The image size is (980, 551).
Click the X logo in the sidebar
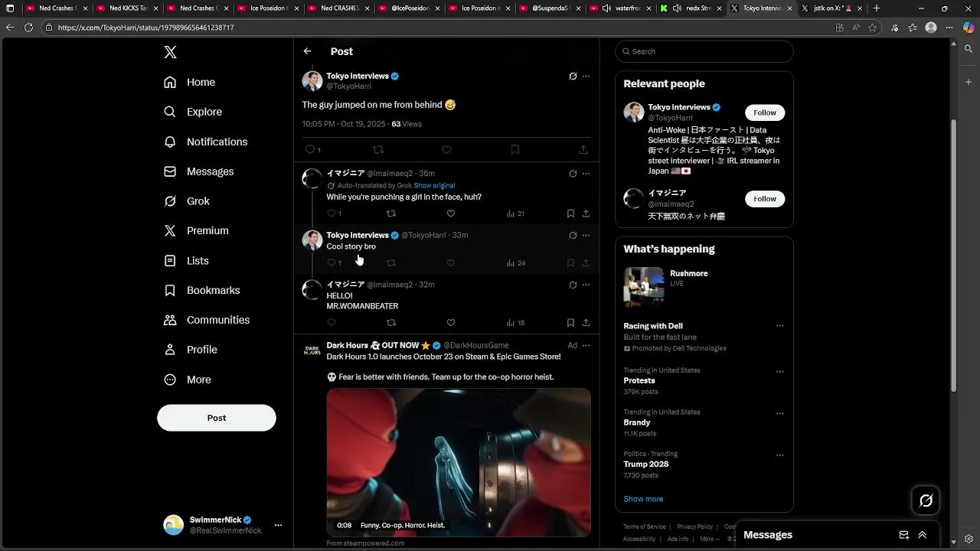click(x=171, y=52)
